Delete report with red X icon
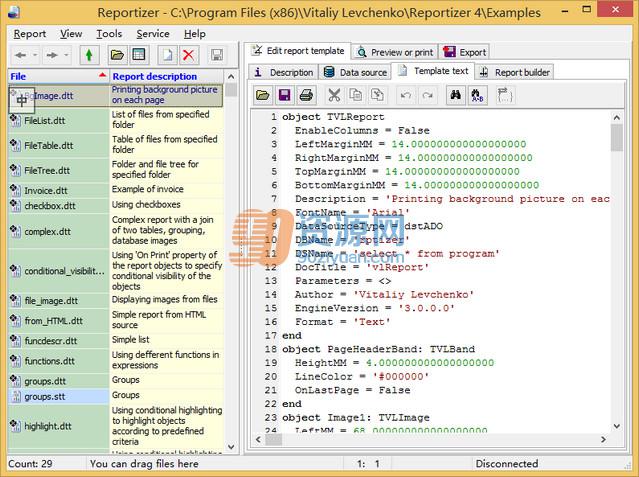The height and width of the screenshot is (477, 639). click(189, 55)
